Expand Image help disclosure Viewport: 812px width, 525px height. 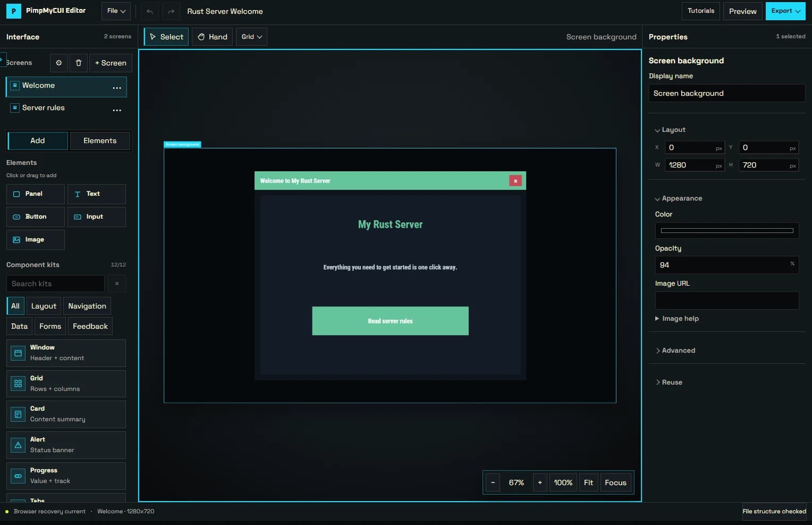coord(677,319)
